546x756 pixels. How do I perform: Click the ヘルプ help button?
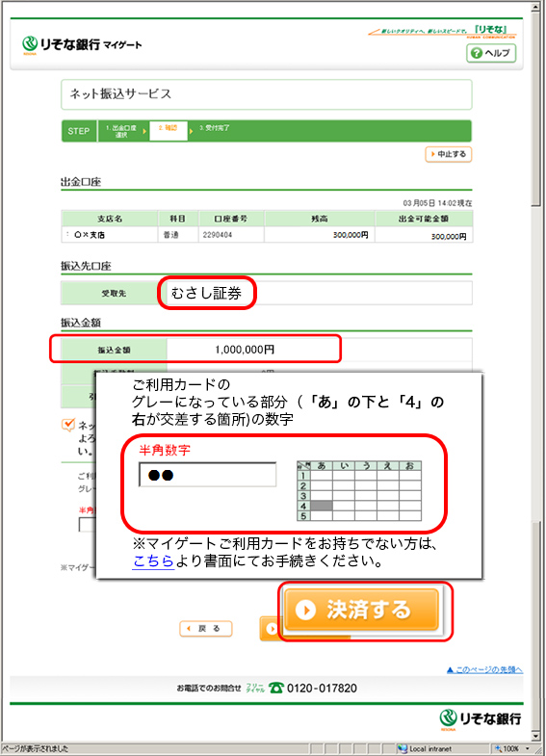coord(491,53)
